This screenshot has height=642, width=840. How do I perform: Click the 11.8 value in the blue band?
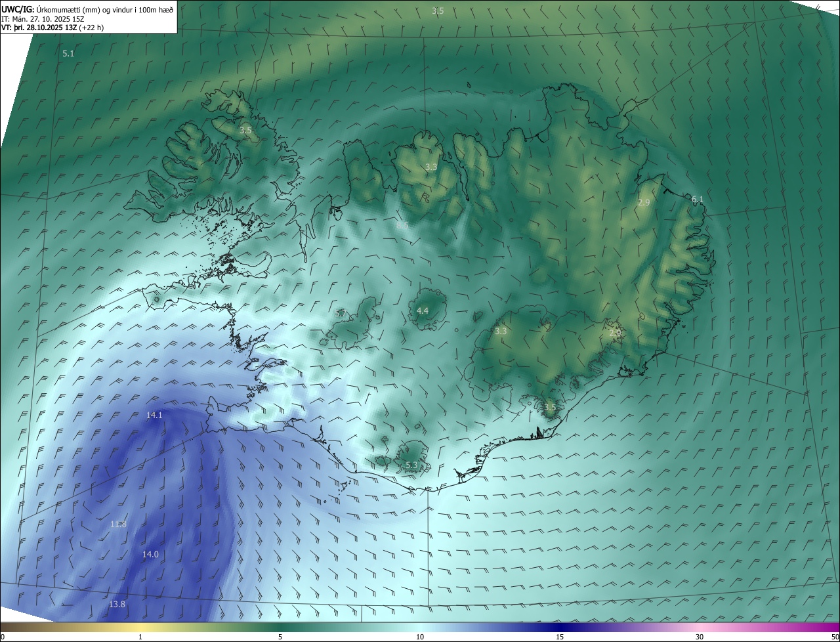point(118,524)
